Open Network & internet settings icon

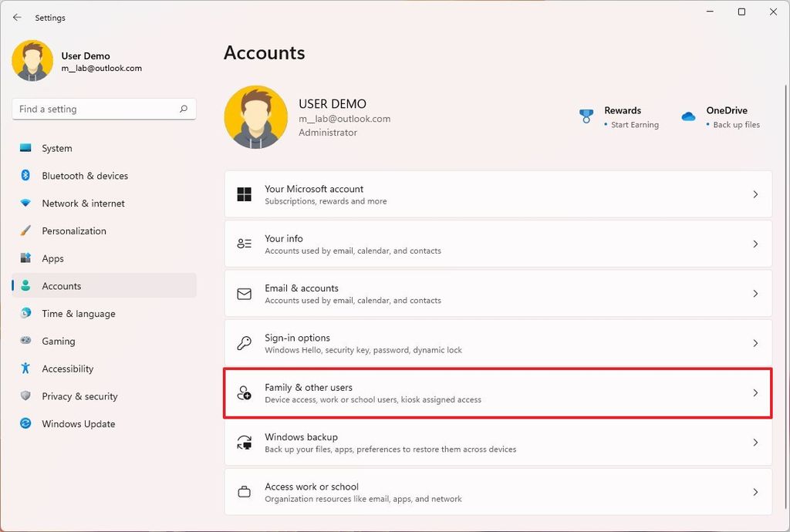click(x=25, y=204)
